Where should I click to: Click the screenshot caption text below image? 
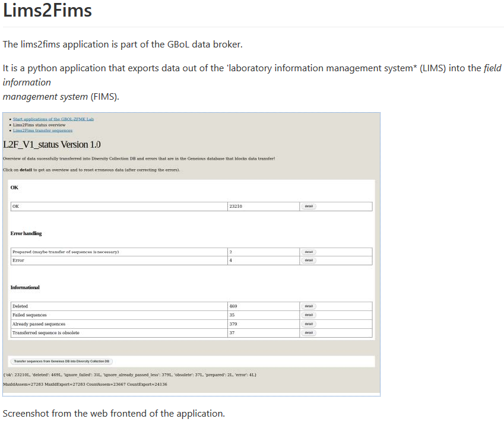[x=113, y=413]
